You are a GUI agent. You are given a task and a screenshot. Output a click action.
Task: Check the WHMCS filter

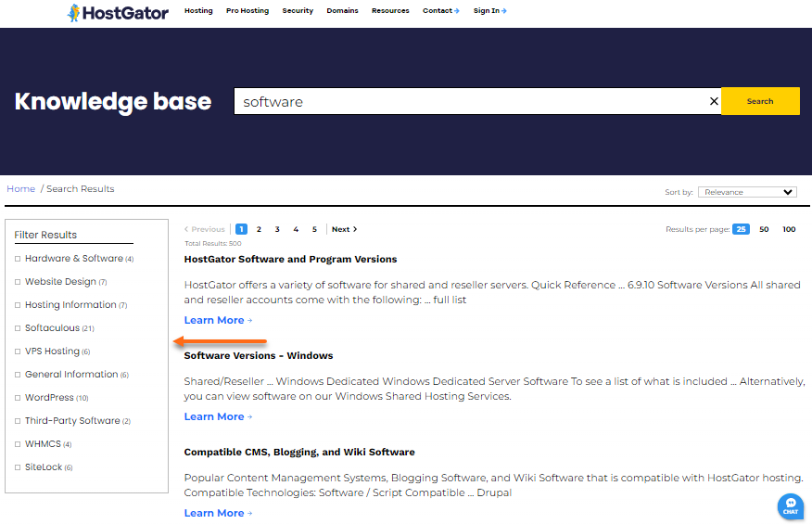tap(18, 444)
